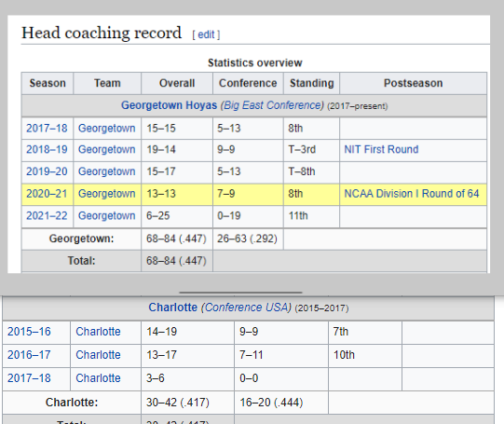Click the Statistics overview caption
This screenshot has height=424, width=504.
[x=255, y=62]
